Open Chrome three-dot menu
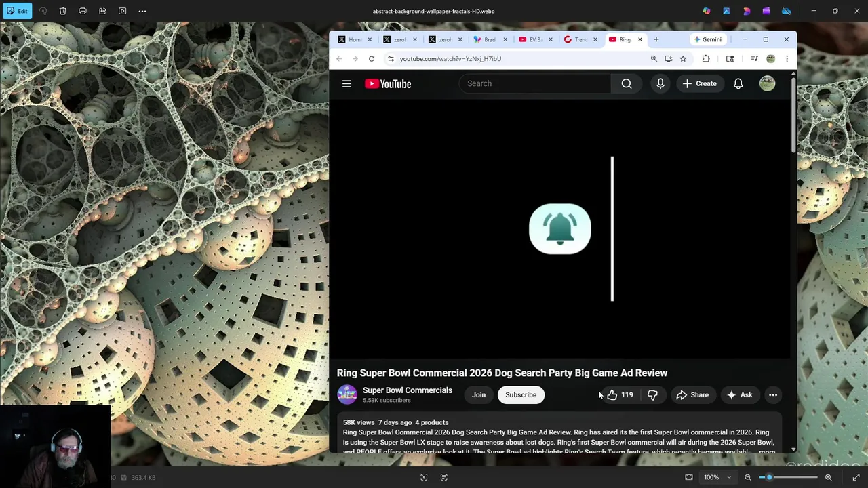This screenshot has width=868, height=488. (x=787, y=59)
